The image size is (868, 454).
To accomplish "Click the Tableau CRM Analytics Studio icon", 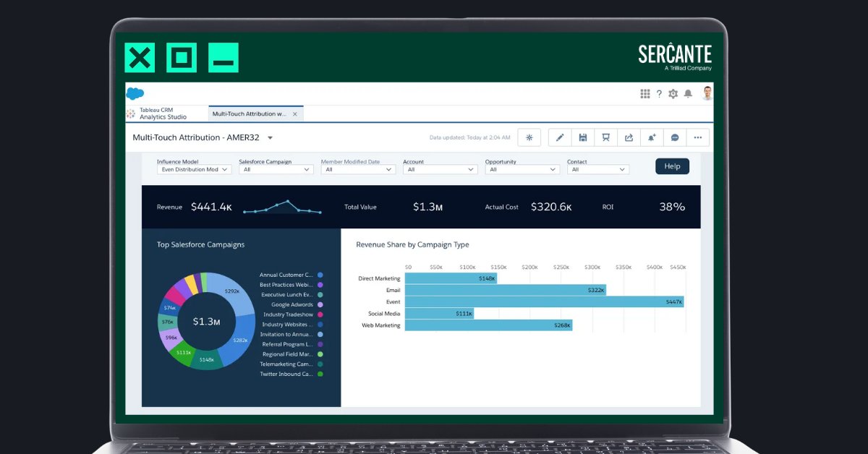I will click(131, 113).
